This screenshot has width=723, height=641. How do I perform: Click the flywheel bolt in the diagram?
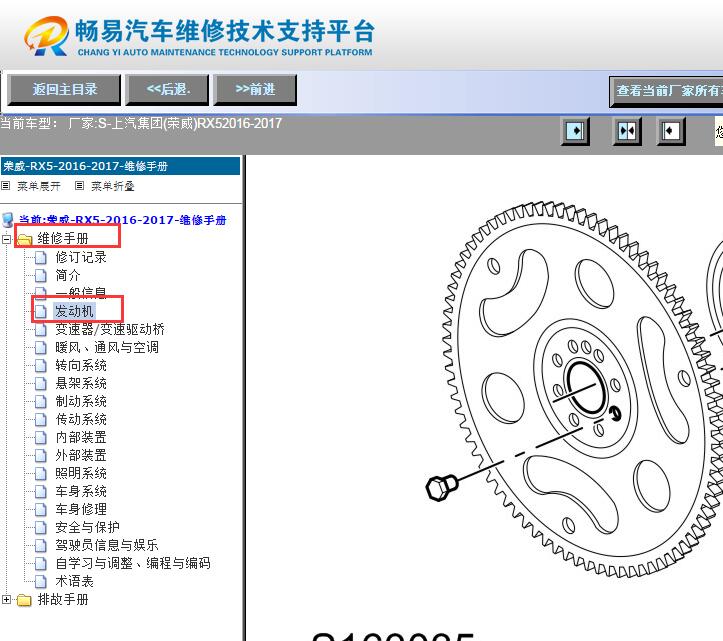click(x=441, y=487)
